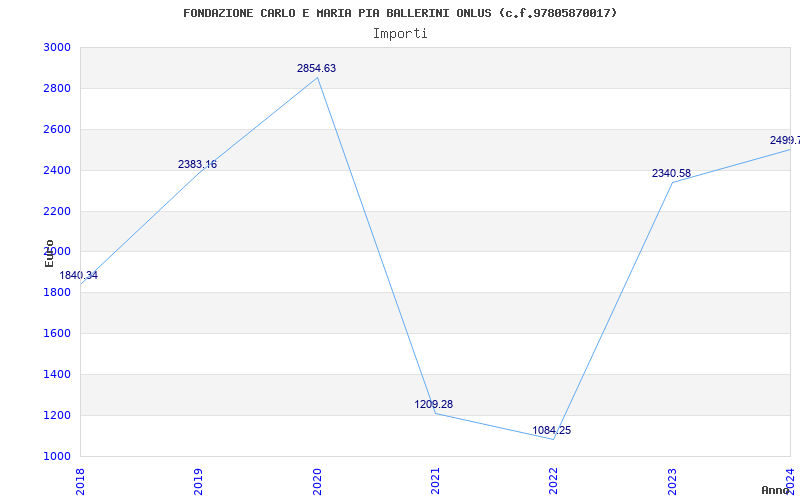Select the 2340.58 data label

point(671,173)
